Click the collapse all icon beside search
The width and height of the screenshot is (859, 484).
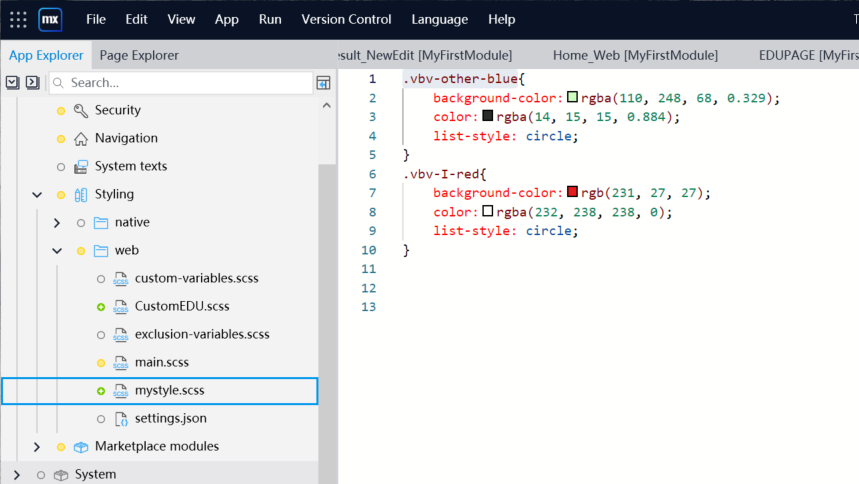point(32,82)
